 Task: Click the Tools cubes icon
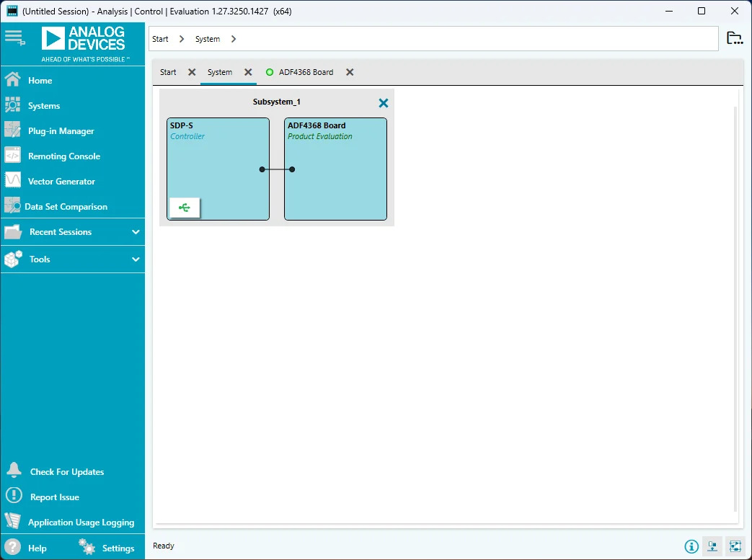[x=13, y=259]
